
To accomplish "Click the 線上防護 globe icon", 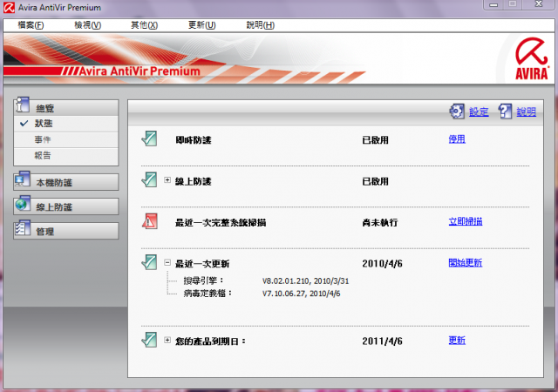I will coord(23,204).
